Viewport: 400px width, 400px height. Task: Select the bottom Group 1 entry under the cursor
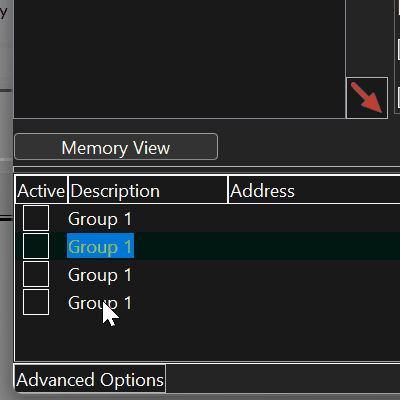click(100, 303)
